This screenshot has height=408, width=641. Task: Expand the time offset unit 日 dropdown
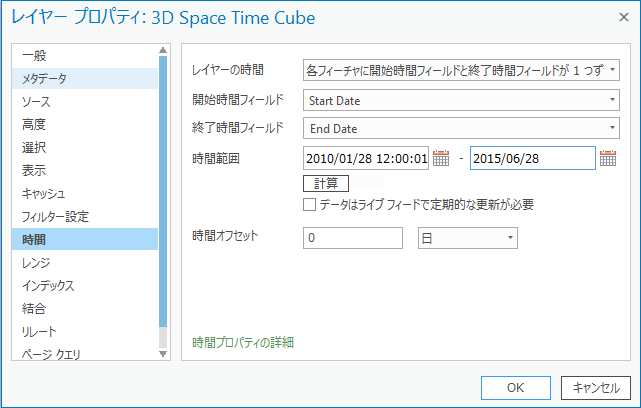[510, 238]
